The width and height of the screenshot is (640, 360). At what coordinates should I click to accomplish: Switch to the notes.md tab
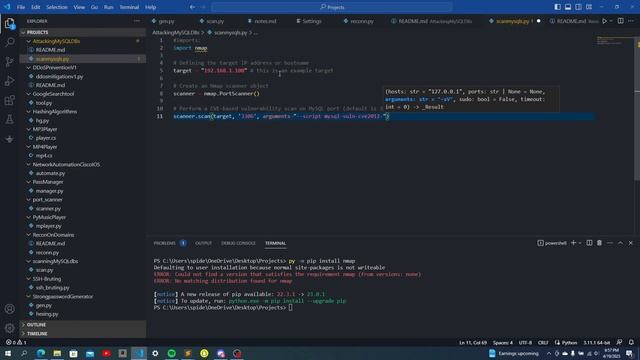(262, 21)
